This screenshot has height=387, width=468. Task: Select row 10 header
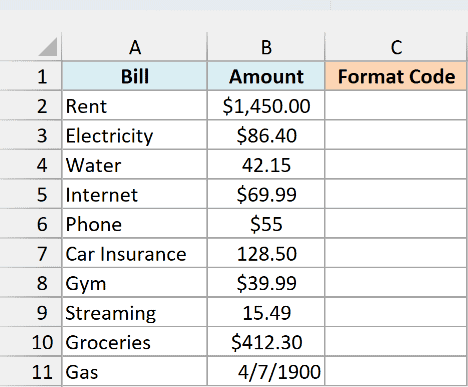(31, 342)
